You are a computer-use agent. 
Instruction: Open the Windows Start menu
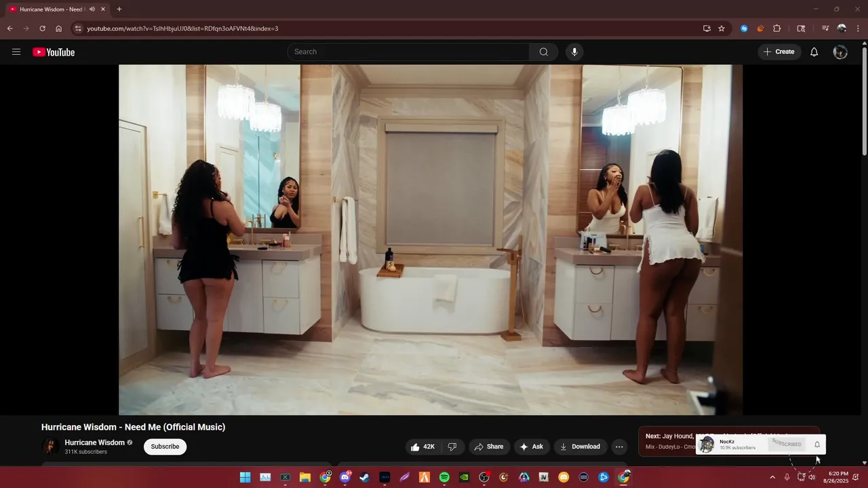tap(245, 477)
